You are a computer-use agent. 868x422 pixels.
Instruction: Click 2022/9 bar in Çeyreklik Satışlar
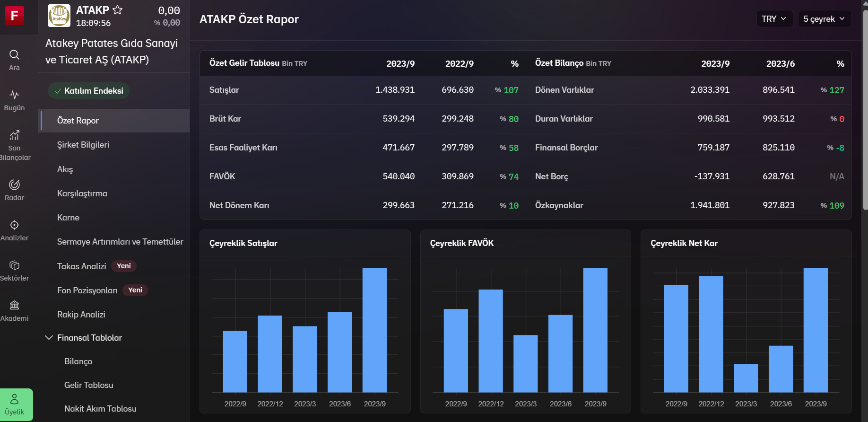tap(235, 361)
